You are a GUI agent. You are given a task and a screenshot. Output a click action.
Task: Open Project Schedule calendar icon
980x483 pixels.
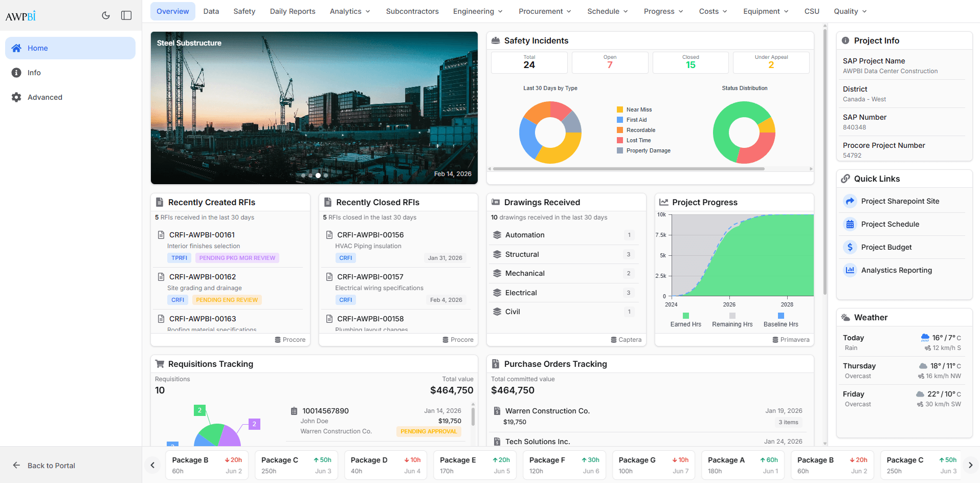[x=850, y=224]
